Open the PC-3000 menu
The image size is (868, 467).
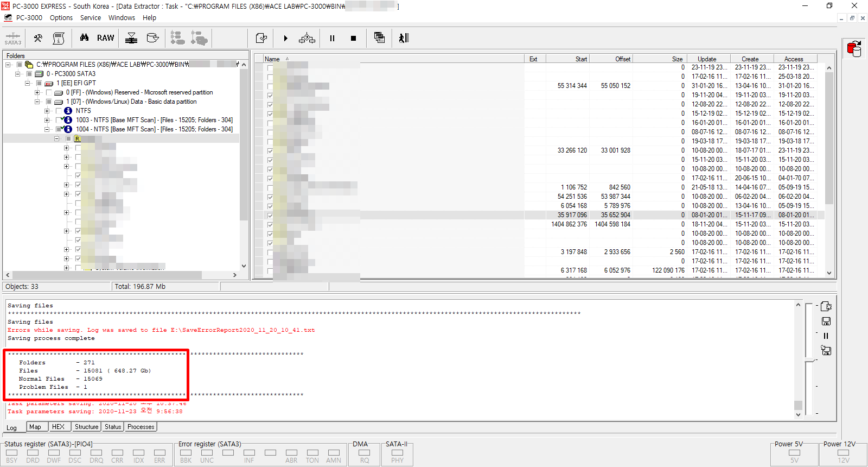click(x=29, y=18)
